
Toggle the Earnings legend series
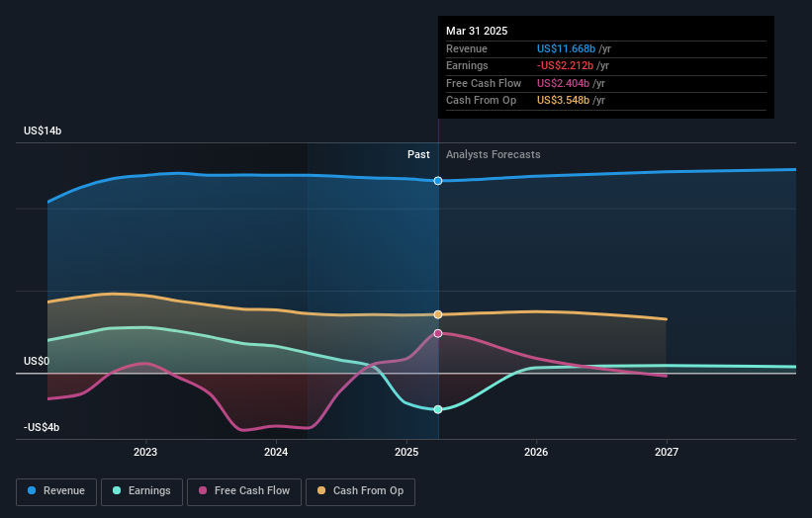[141, 491]
